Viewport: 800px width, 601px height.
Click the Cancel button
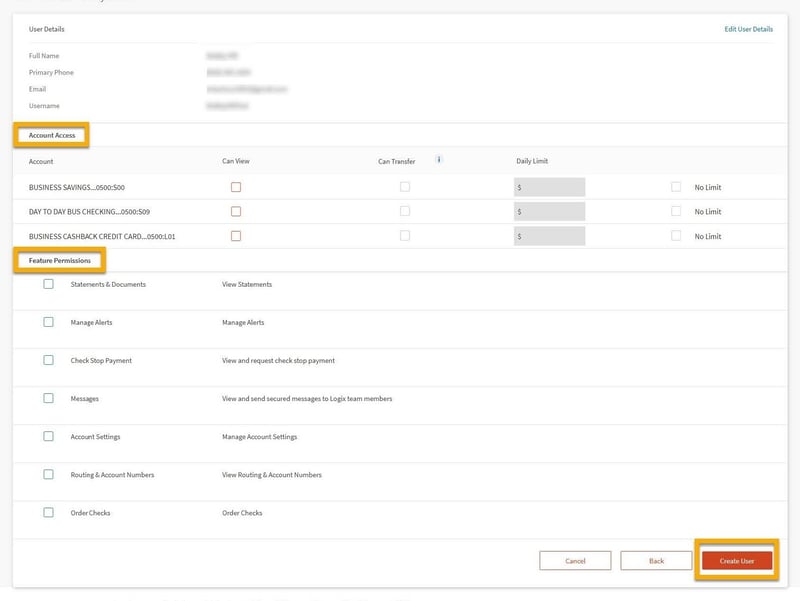[x=575, y=561]
